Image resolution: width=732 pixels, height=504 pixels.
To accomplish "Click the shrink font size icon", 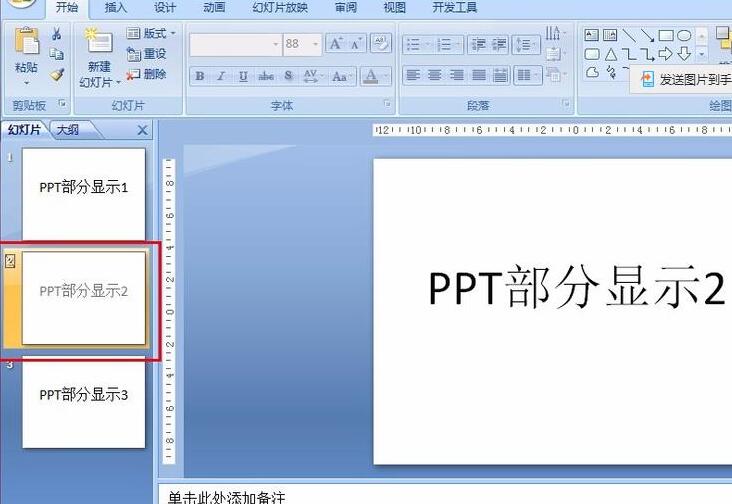I will [356, 44].
